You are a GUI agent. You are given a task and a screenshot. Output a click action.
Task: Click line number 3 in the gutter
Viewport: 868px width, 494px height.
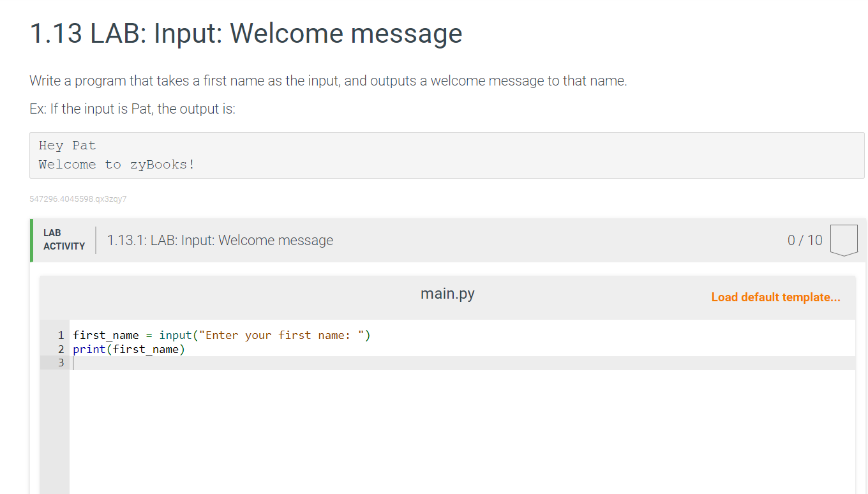(x=61, y=362)
